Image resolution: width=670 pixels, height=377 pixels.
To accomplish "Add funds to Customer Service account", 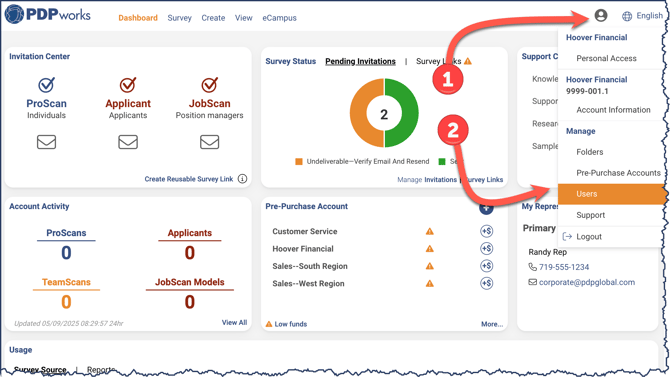I will click(x=486, y=231).
